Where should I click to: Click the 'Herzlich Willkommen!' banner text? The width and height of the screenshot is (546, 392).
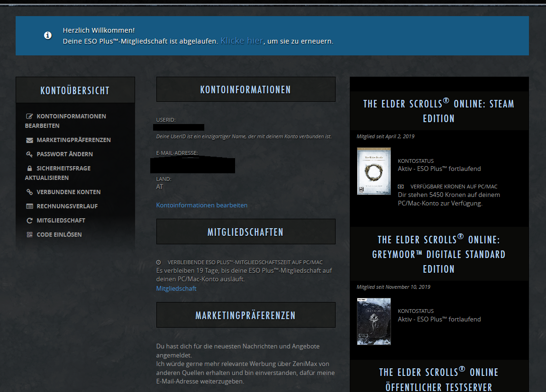click(99, 30)
